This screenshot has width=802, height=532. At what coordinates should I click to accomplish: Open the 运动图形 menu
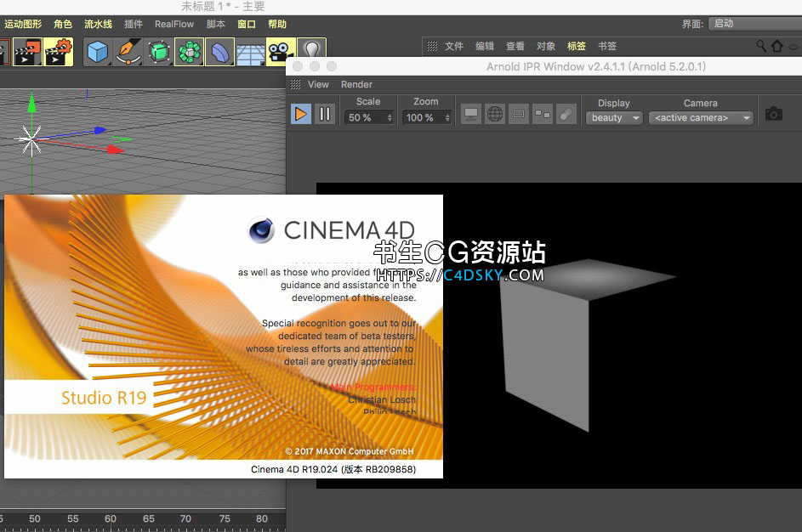[x=23, y=24]
